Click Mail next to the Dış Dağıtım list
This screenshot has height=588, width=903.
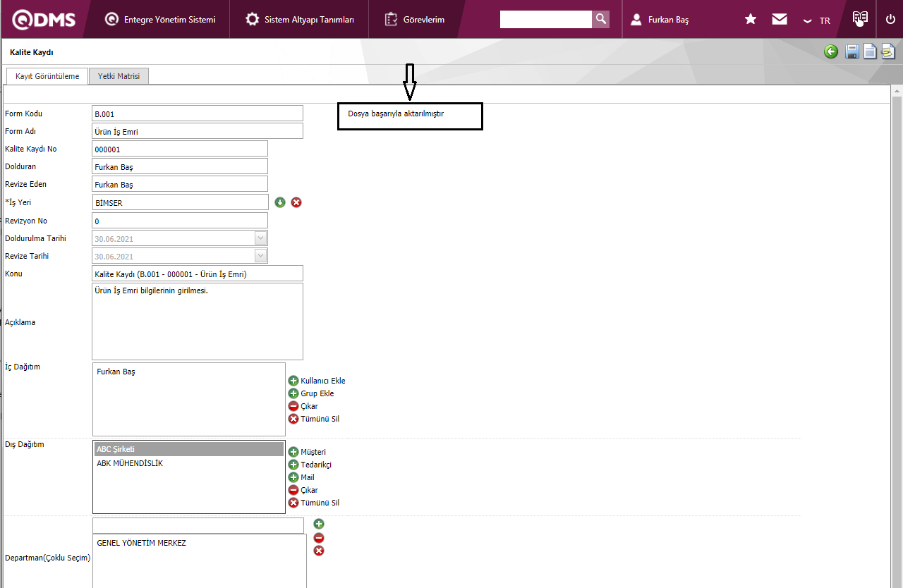(301, 477)
